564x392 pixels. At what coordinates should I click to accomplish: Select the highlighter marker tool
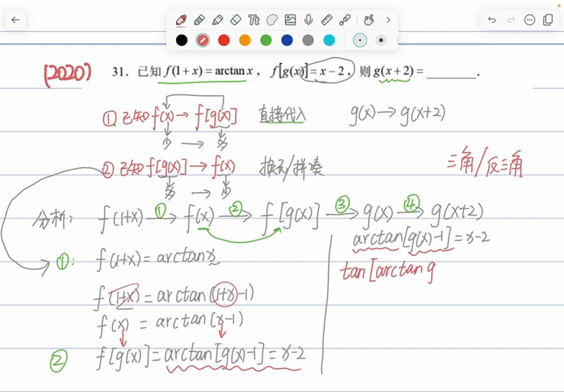(217, 20)
